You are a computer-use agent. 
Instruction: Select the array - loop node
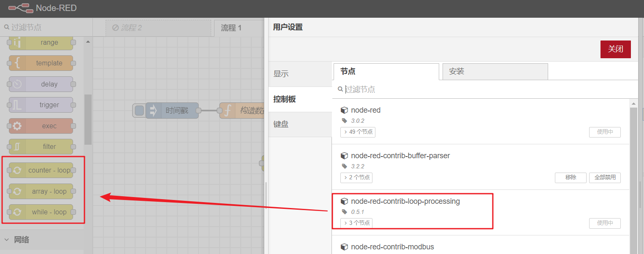(41, 191)
